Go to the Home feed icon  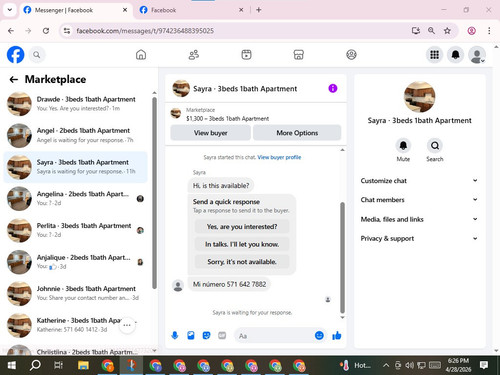pyautogui.click(x=141, y=55)
